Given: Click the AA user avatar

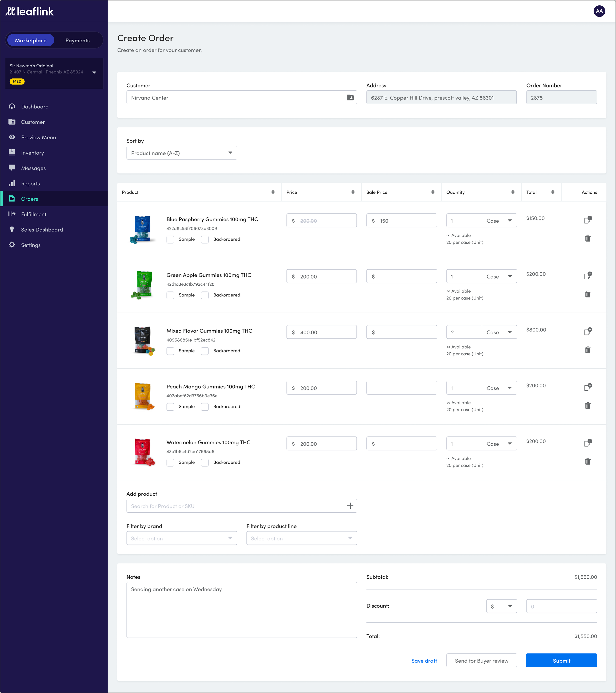Looking at the screenshot, I should coord(599,11).
